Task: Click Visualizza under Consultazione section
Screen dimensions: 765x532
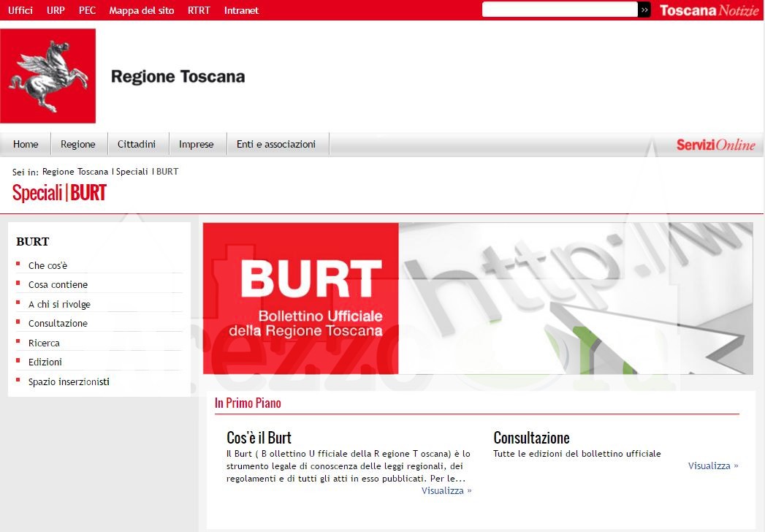Action: 712,466
